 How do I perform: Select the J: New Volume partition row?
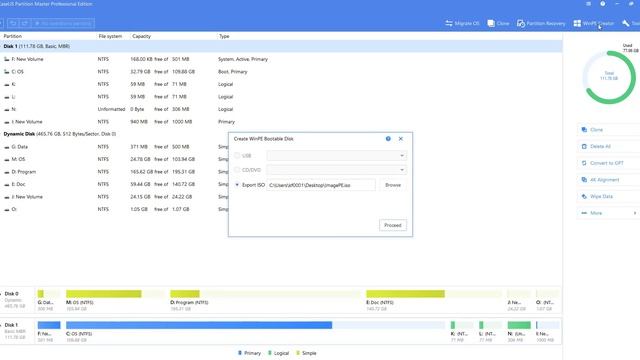click(114, 197)
